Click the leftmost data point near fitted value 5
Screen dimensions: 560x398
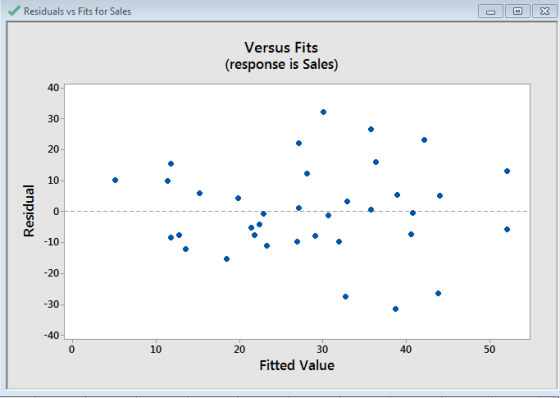tap(115, 180)
